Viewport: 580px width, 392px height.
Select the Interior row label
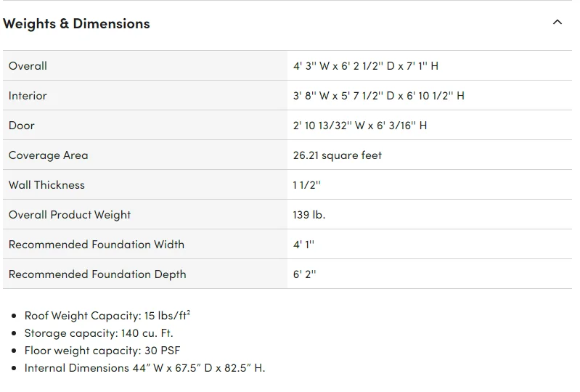(28, 95)
